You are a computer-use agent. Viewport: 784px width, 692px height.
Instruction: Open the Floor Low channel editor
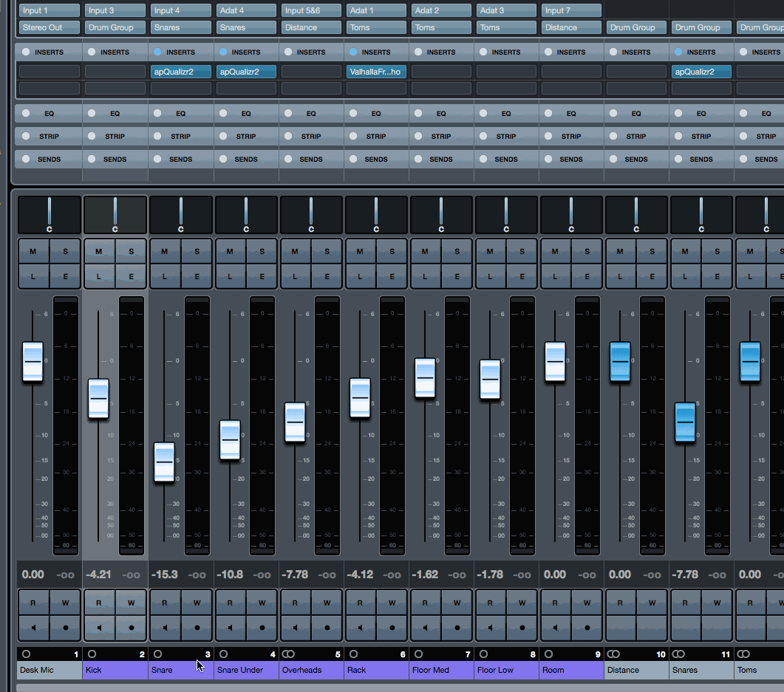tap(523, 276)
